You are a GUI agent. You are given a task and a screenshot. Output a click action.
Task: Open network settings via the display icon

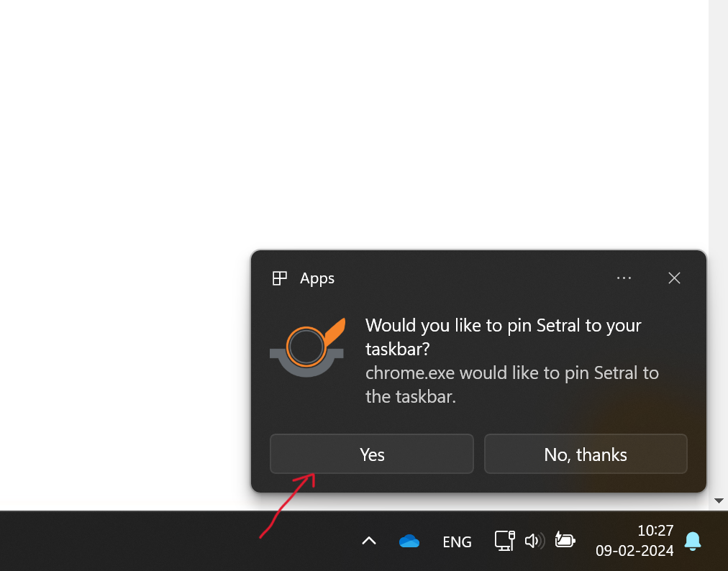tap(504, 541)
